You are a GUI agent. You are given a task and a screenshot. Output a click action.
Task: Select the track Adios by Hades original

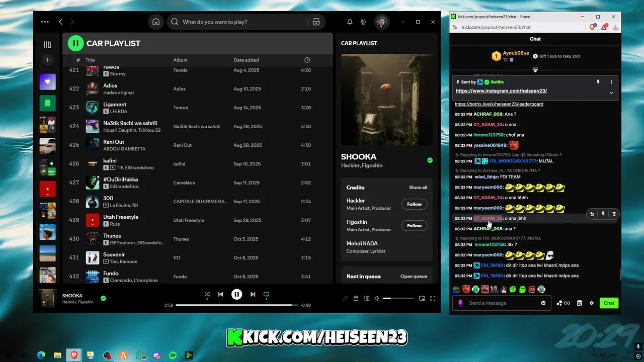(x=197, y=89)
